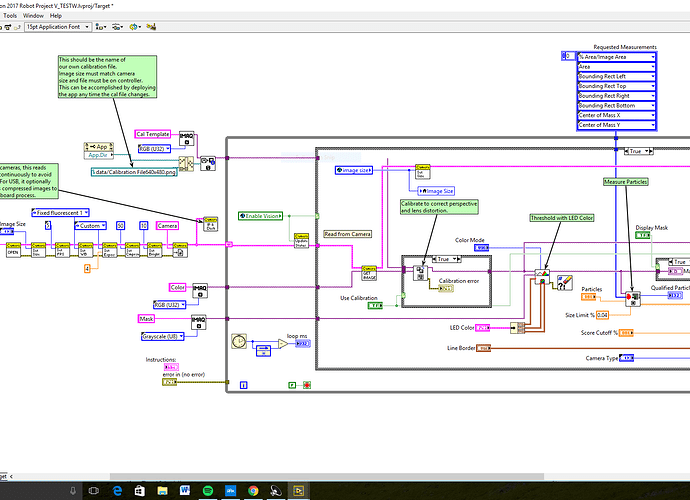Select the calibration correction VI in case structure

[x=420, y=273]
